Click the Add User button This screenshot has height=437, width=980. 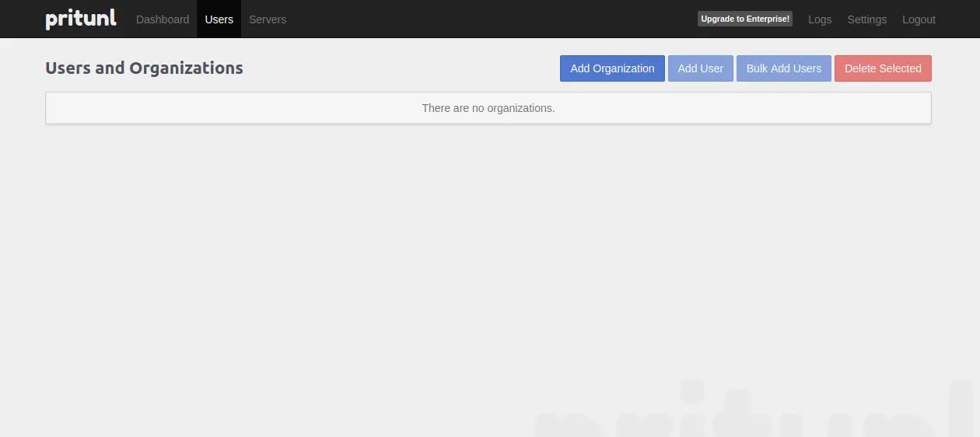[701, 68]
